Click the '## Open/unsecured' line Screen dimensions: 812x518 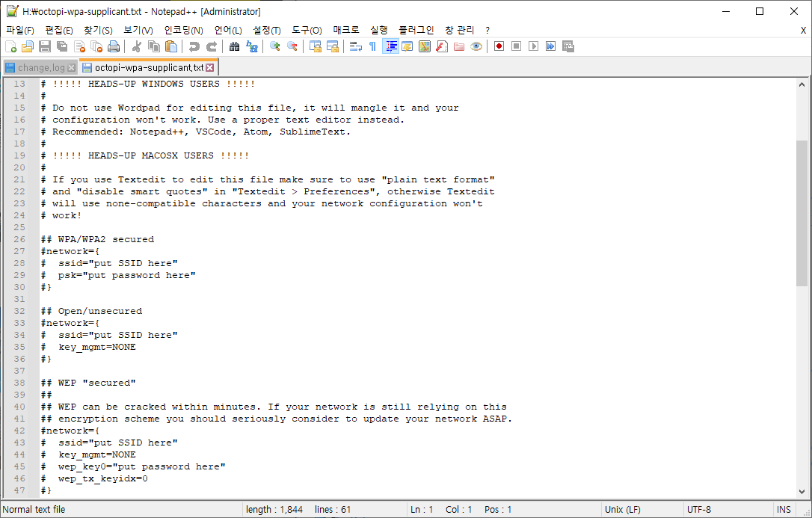click(x=91, y=311)
